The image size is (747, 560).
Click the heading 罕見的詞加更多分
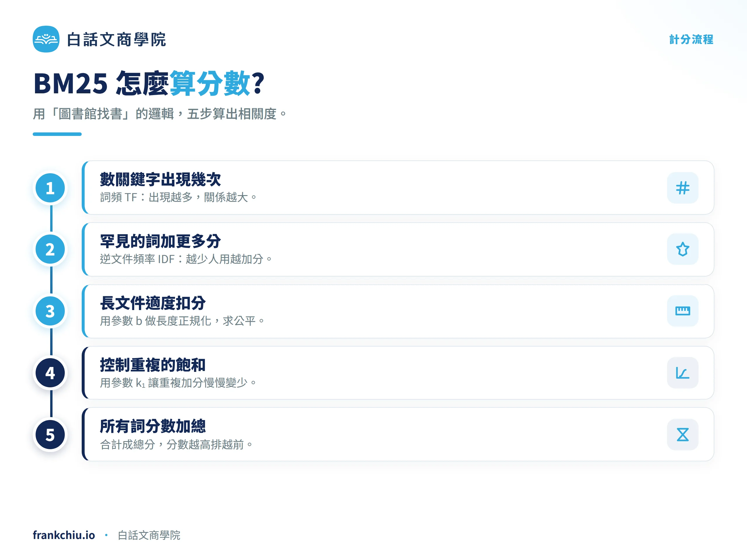pos(160,241)
